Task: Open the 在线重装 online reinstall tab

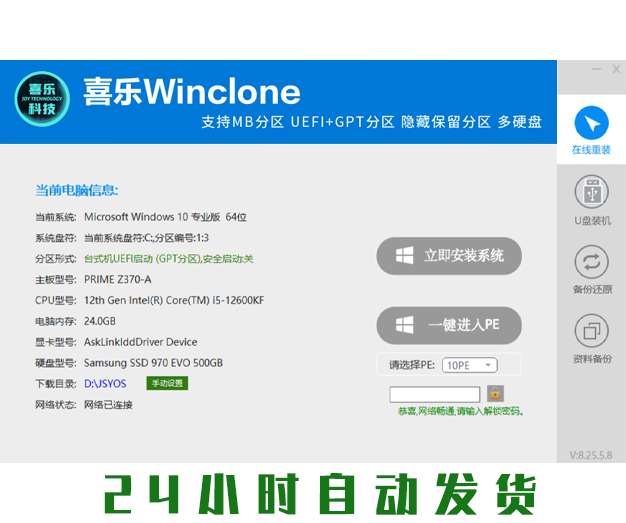Action: click(591, 130)
